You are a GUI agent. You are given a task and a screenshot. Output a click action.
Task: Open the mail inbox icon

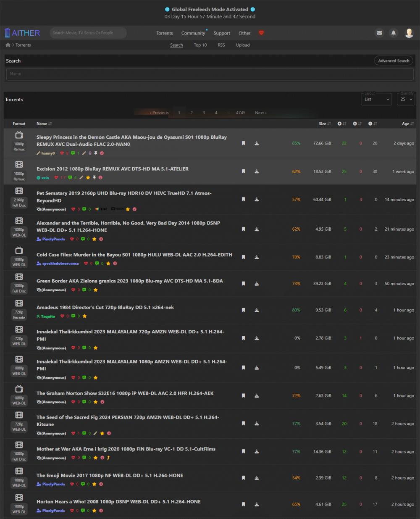379,33
